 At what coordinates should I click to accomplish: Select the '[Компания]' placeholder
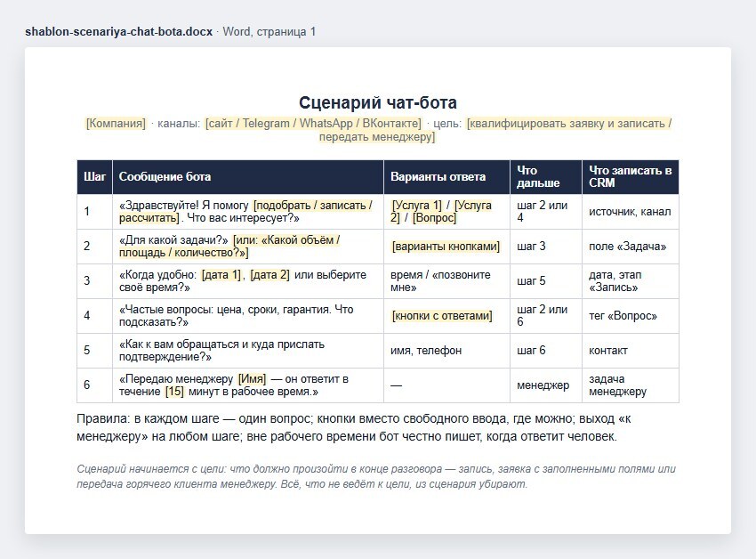click(x=116, y=124)
